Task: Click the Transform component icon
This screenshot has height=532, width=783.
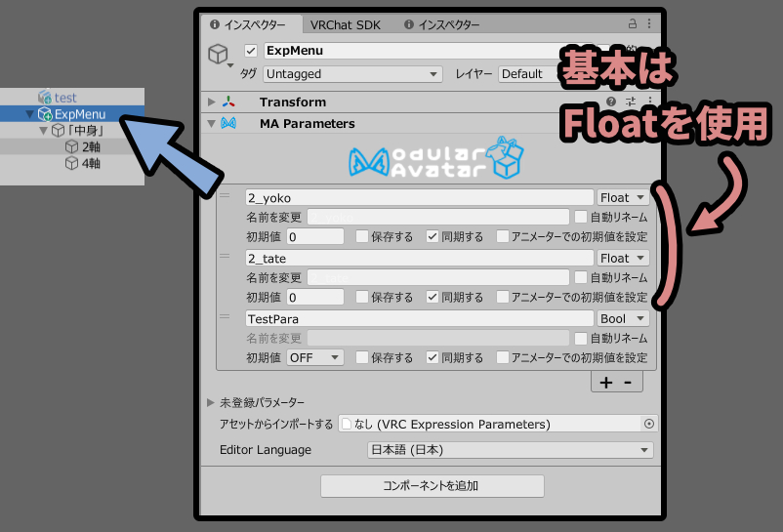Action: (x=228, y=102)
